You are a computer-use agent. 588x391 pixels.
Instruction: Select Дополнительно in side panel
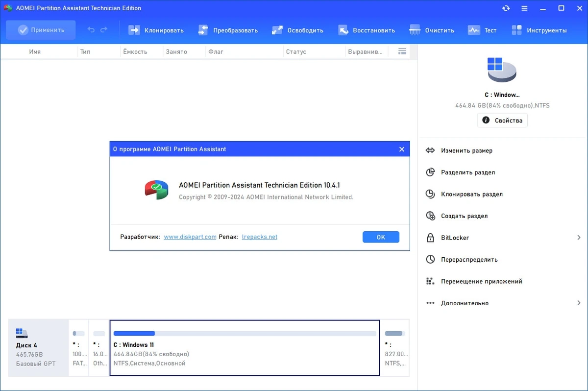(465, 303)
